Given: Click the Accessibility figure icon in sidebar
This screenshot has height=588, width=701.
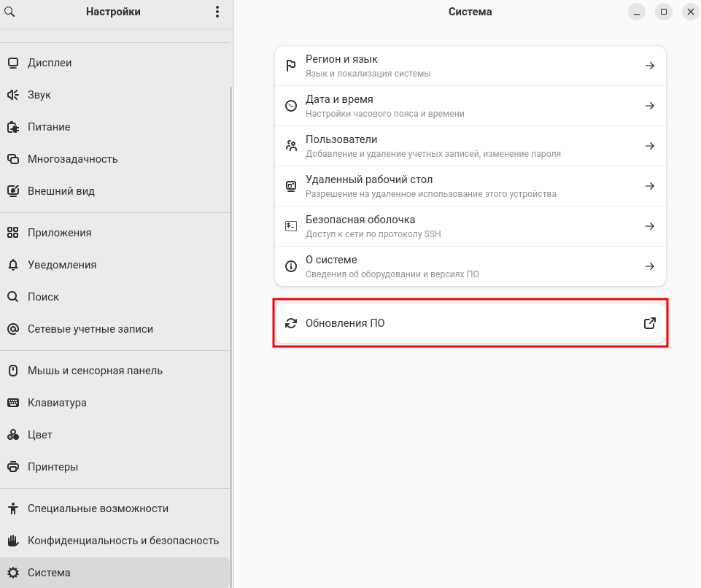Looking at the screenshot, I should pos(12,508).
